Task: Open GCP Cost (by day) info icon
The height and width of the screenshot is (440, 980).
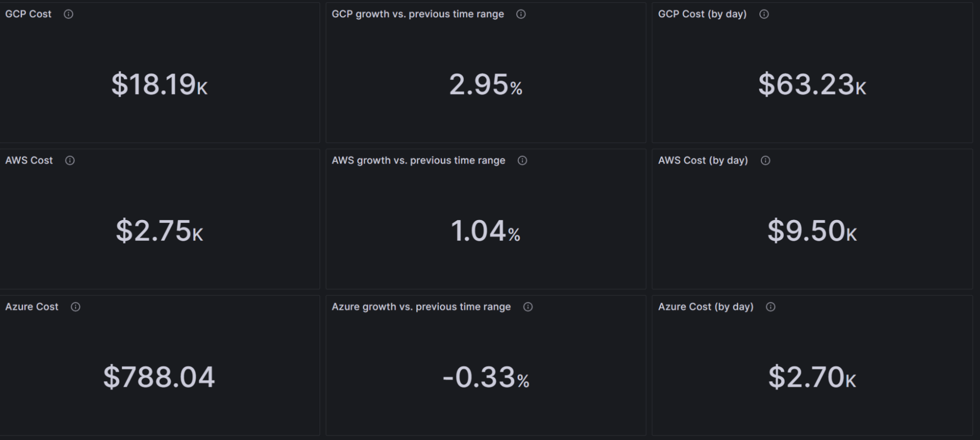Action: point(763,14)
